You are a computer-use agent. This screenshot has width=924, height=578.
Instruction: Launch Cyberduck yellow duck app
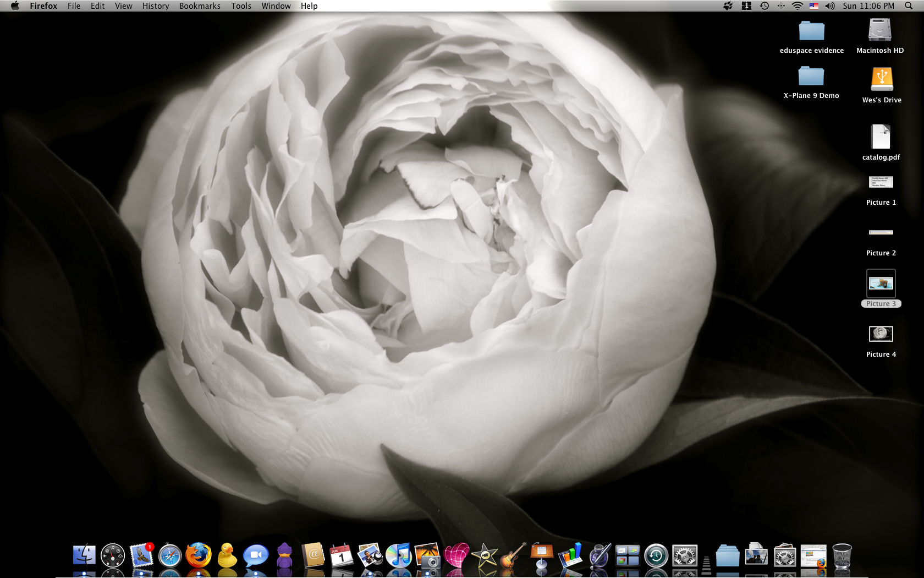pyautogui.click(x=227, y=555)
